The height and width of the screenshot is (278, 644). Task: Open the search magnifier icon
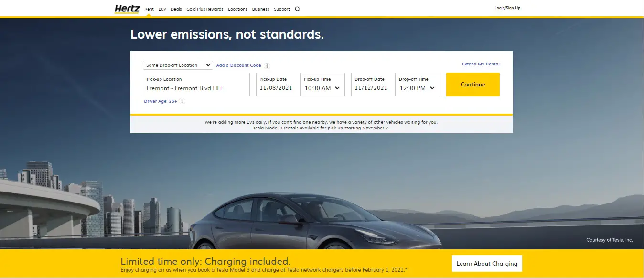(298, 9)
